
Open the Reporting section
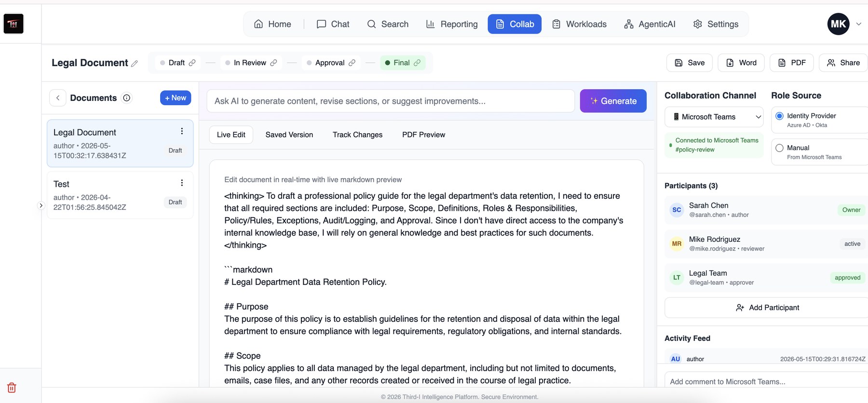point(452,24)
